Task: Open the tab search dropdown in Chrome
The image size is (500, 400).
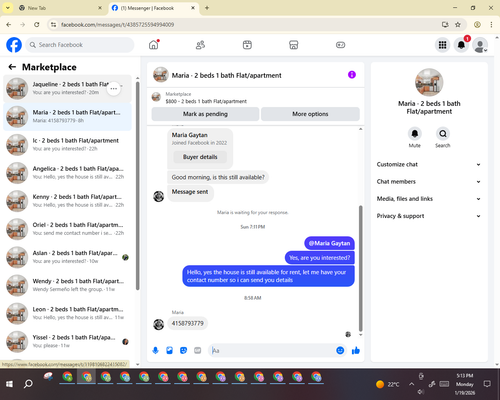Action: coord(8,8)
